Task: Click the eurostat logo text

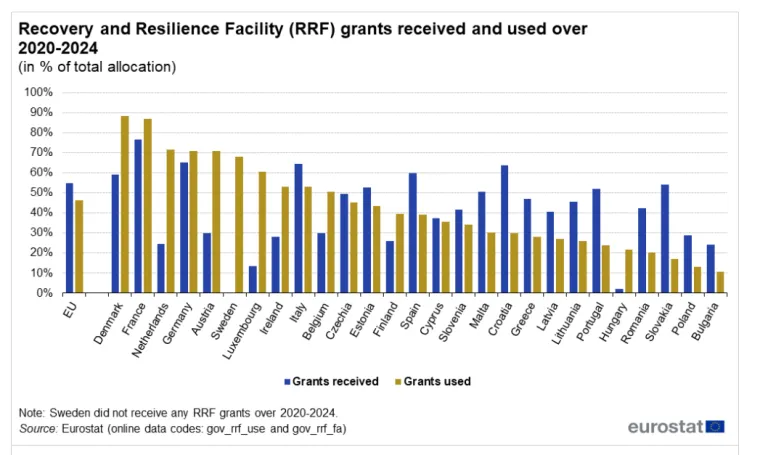Action: (x=665, y=427)
